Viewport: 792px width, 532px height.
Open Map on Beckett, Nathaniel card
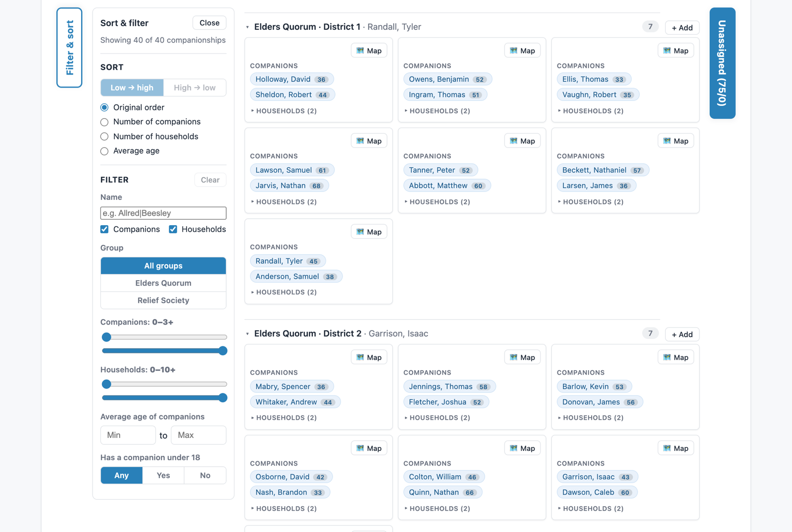676,141
